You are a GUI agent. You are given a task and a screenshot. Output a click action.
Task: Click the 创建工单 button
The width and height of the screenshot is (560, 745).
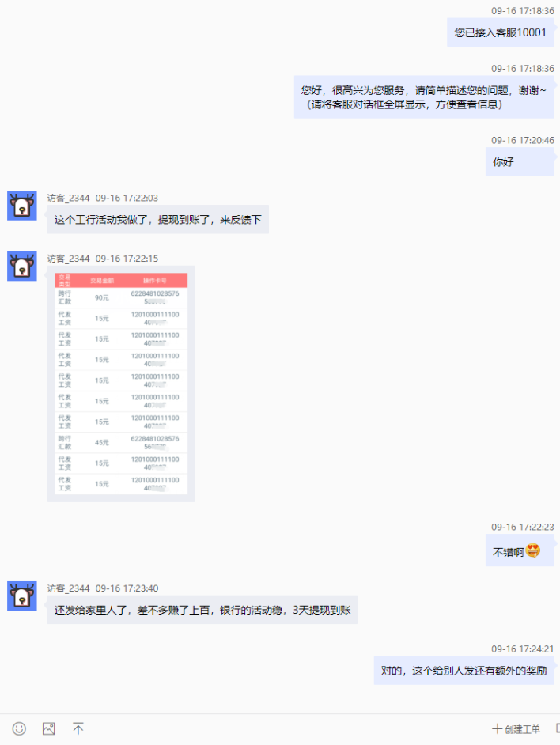tap(516, 729)
